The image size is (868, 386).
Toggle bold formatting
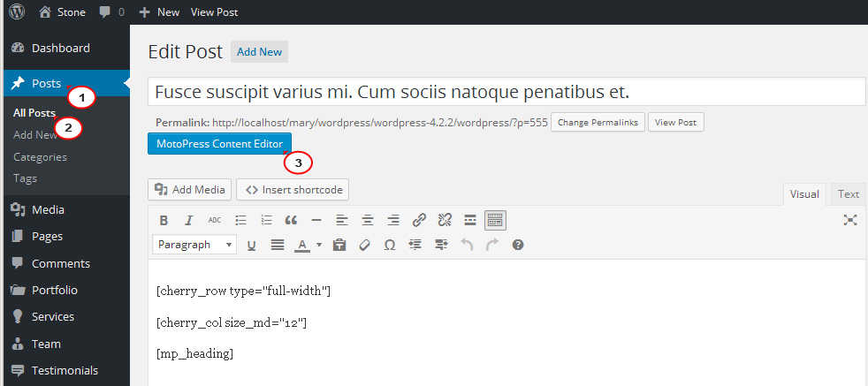coord(164,221)
